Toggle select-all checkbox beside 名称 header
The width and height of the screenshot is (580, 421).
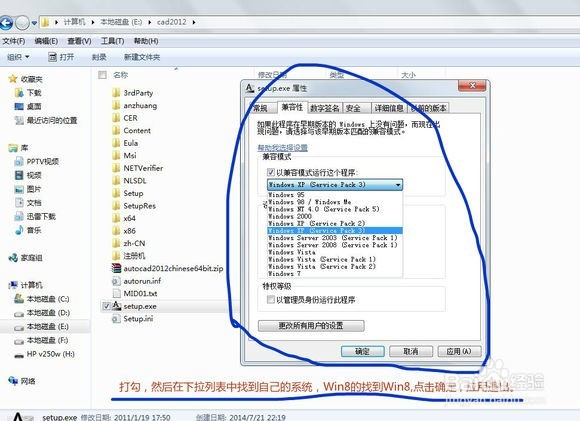[102, 75]
